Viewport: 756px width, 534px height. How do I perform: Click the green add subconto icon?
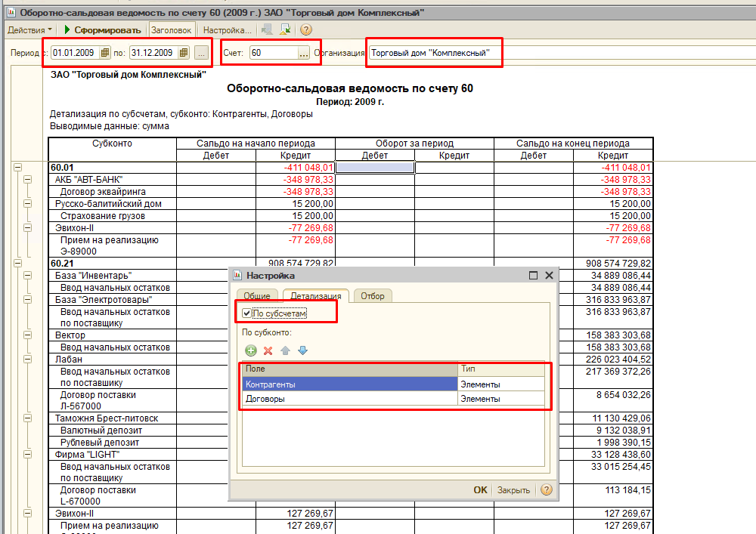(250, 350)
